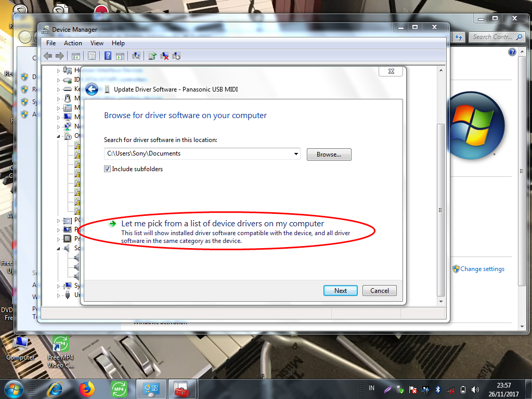This screenshot has height=399, width=532.
Task: Open the MP4 converter taskbar icon
Action: pyautogui.click(x=119, y=389)
